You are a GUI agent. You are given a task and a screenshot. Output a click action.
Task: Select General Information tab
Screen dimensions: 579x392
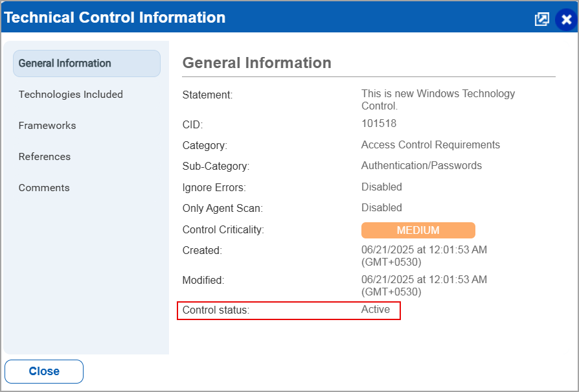[x=87, y=63]
